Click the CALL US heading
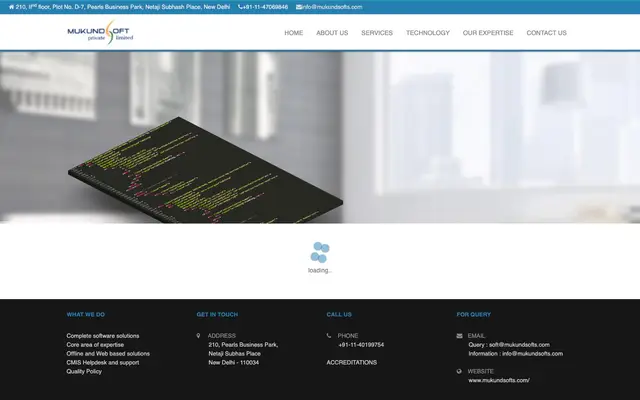640x400 pixels. (339, 314)
